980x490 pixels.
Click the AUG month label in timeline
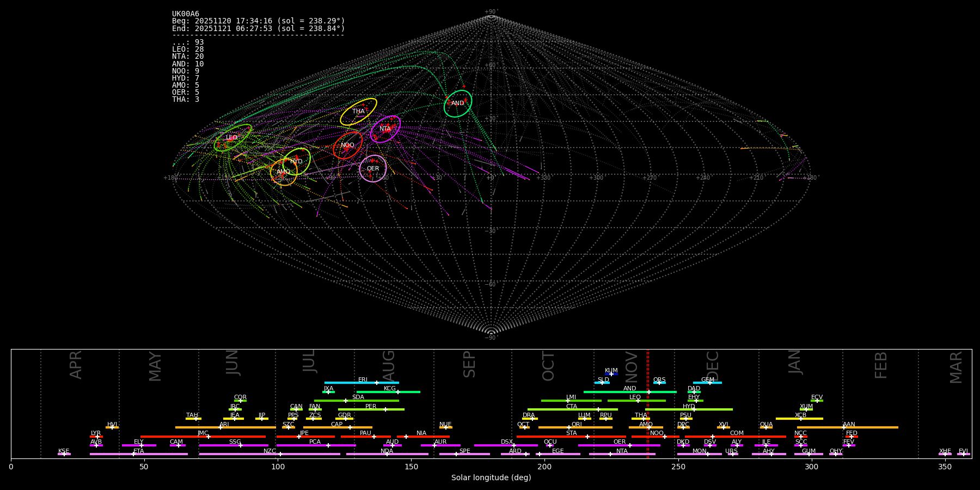click(x=389, y=366)
